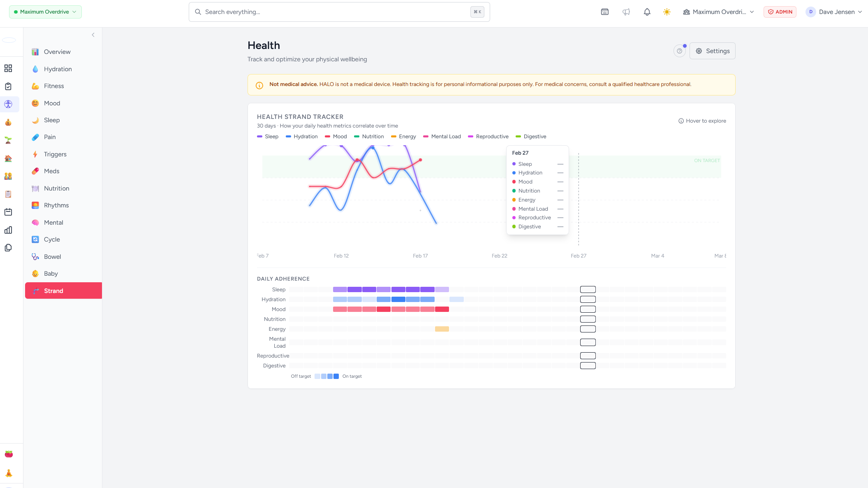
Task: Open the dashboard grid icon in rail
Action: click(x=8, y=68)
